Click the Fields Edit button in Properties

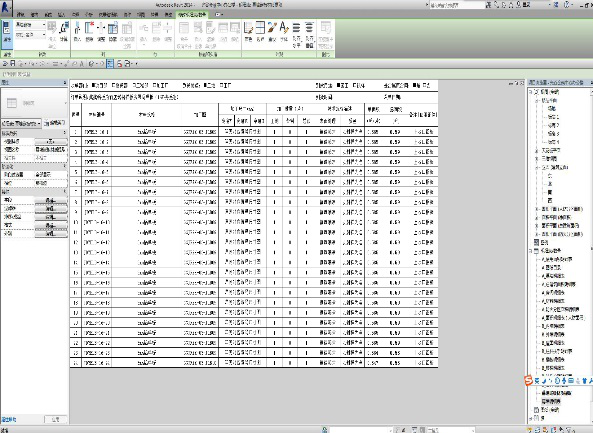click(x=51, y=200)
